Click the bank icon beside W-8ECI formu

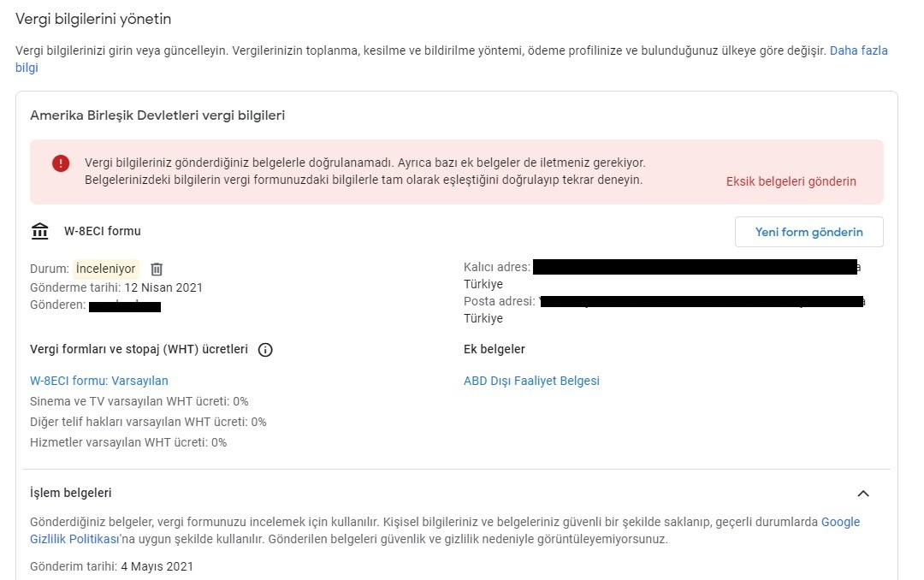40,231
